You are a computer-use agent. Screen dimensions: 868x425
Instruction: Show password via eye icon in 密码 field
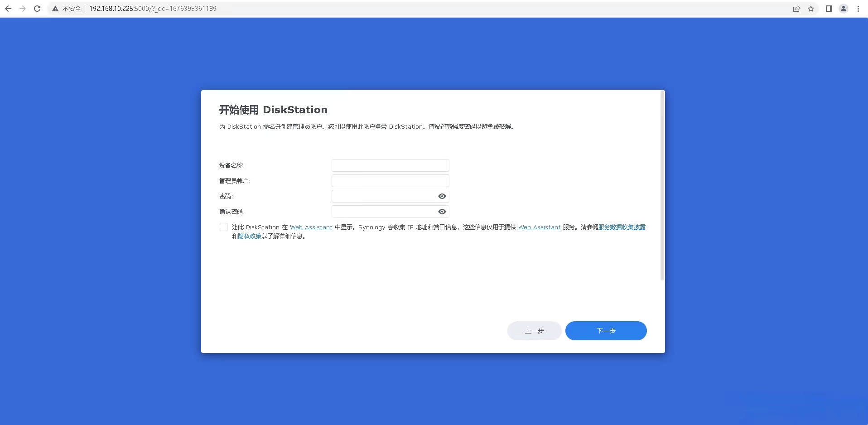click(x=442, y=196)
